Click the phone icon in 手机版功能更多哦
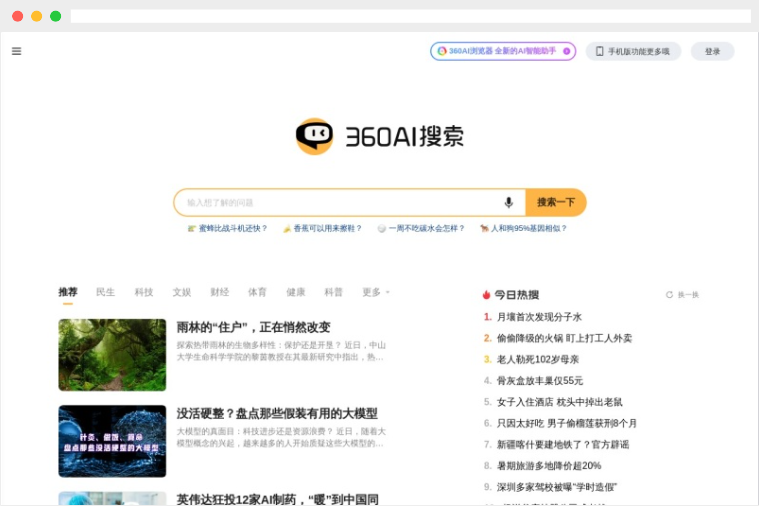Image resolution: width=759 pixels, height=506 pixels. coord(599,51)
